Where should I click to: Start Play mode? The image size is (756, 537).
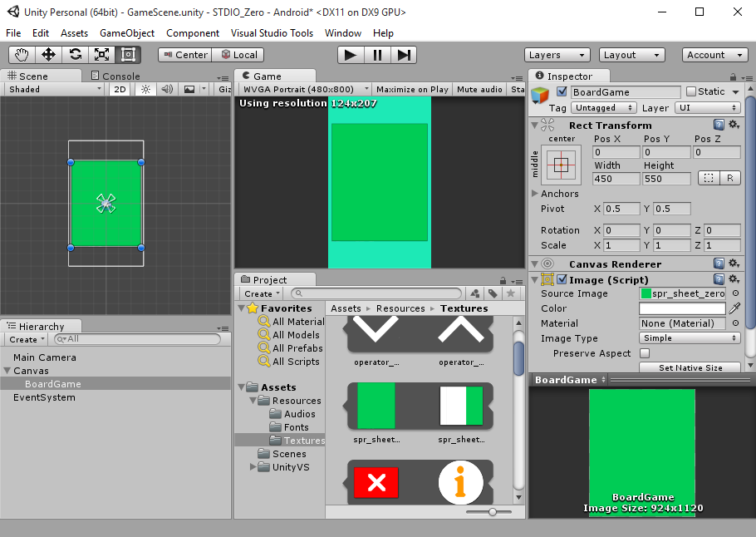351,55
